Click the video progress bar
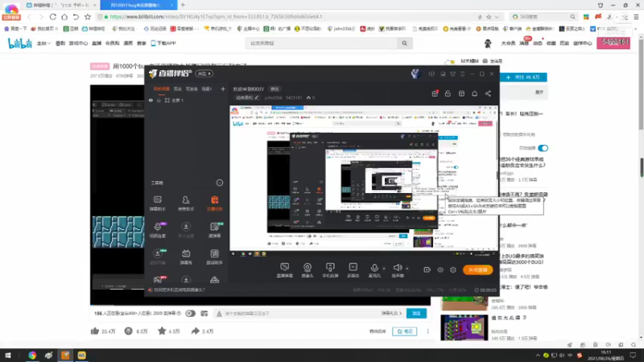The image size is (644, 362). [x=260, y=306]
